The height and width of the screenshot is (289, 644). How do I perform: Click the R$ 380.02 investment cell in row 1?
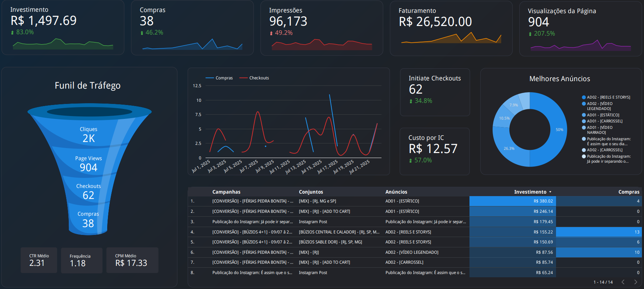(x=512, y=201)
